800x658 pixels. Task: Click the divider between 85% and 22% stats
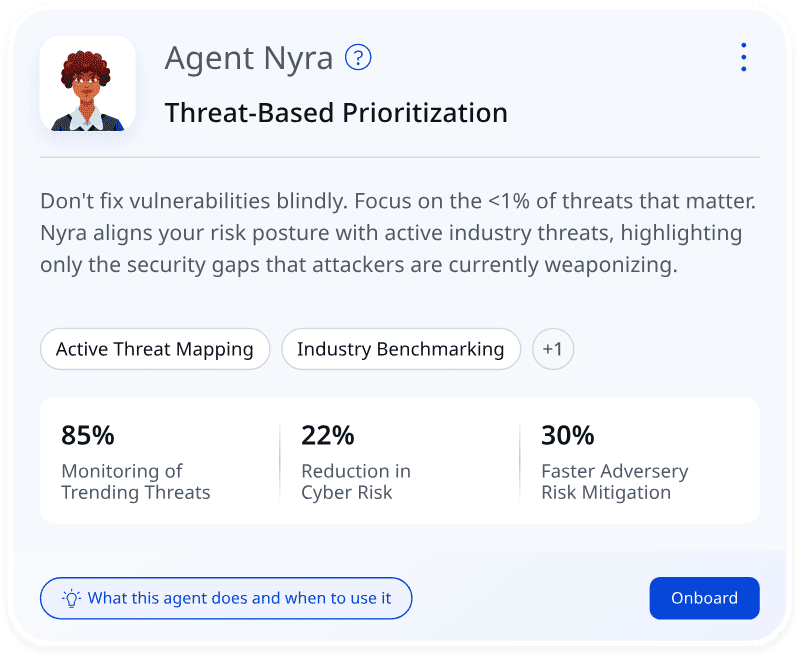click(280, 460)
